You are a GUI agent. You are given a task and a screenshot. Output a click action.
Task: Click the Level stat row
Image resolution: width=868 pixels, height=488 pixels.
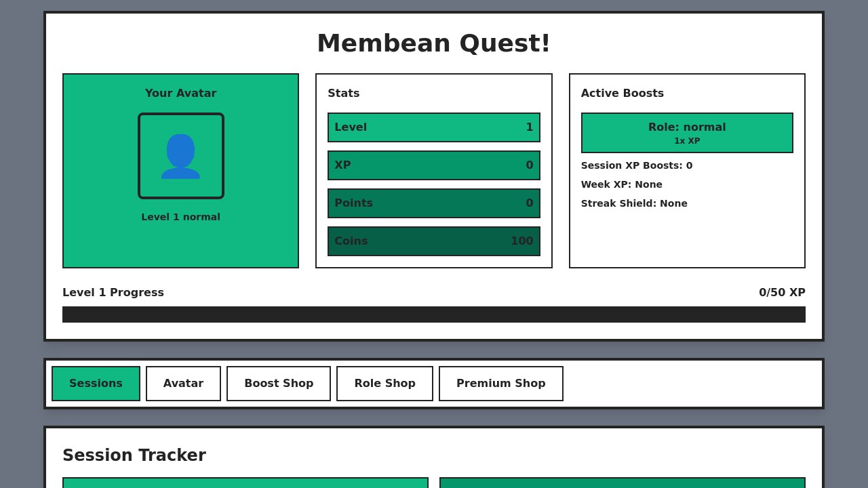434,127
